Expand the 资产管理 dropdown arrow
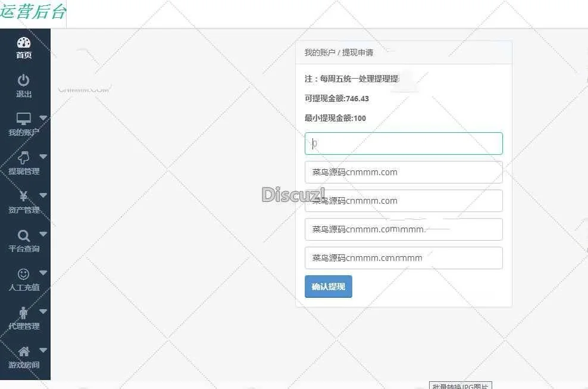 43,195
